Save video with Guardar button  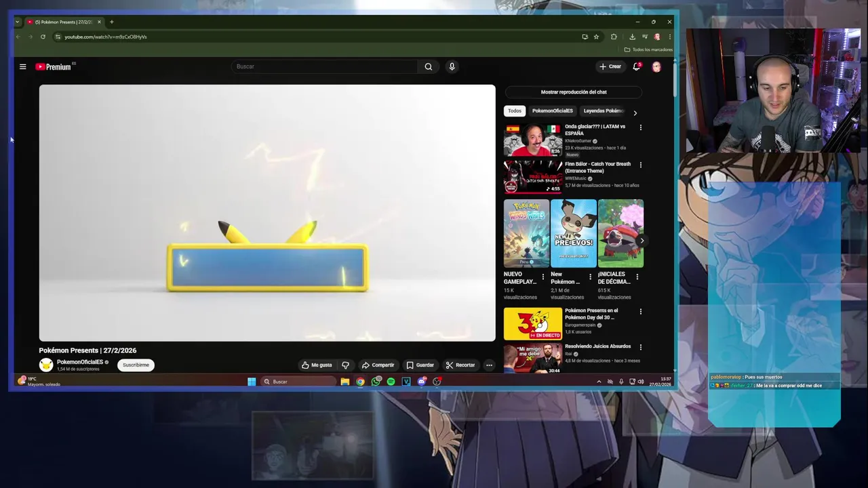(420, 365)
